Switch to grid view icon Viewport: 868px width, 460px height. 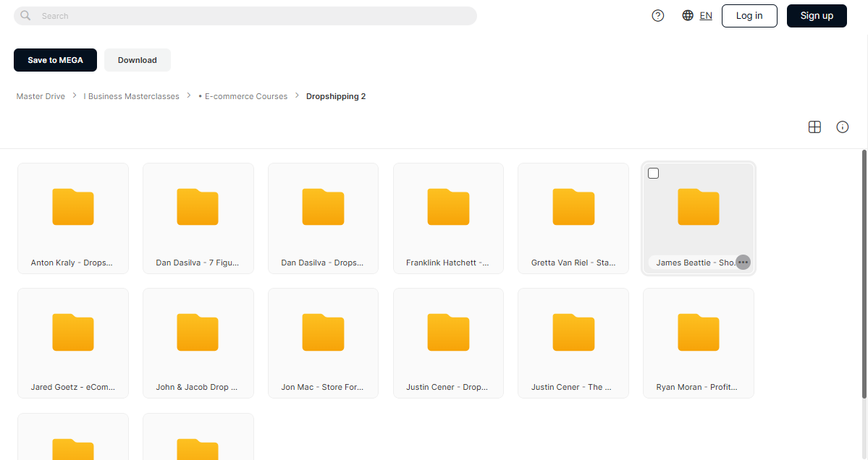(814, 127)
